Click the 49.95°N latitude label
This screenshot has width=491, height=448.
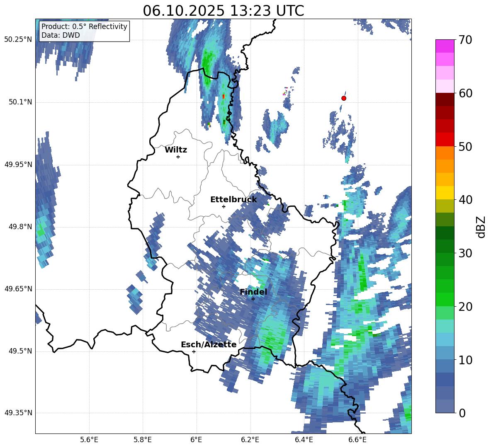[x=18, y=165]
